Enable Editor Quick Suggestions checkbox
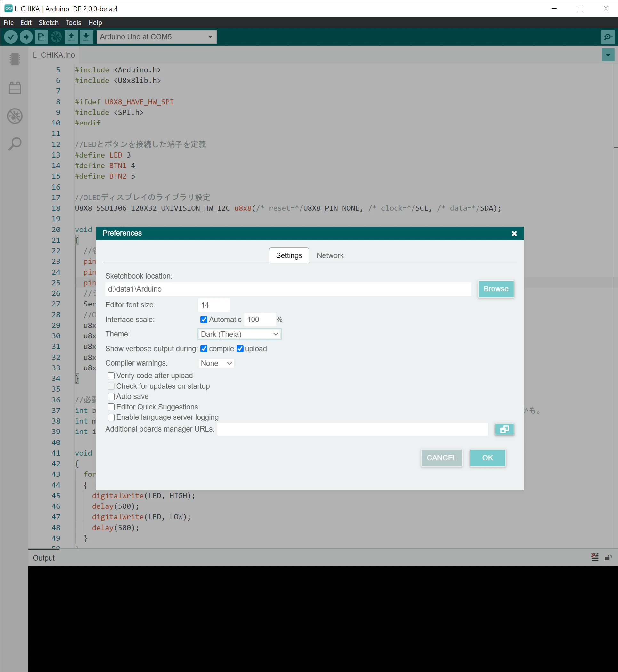 point(111,407)
